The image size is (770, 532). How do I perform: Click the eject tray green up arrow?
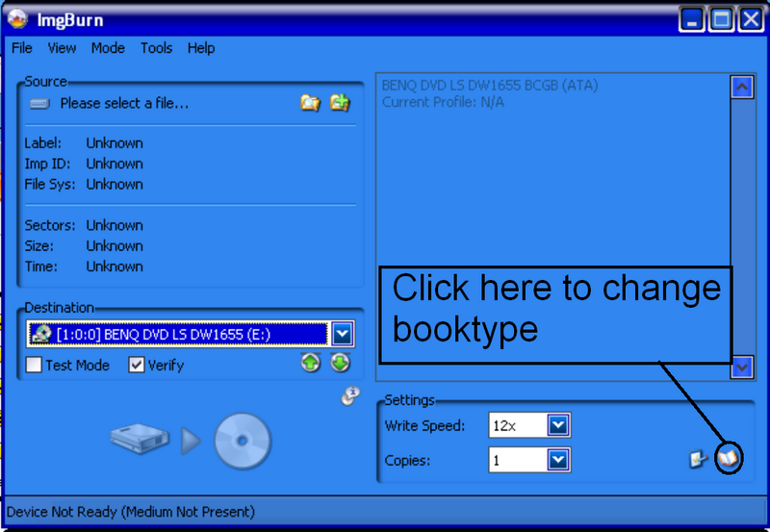[311, 364]
